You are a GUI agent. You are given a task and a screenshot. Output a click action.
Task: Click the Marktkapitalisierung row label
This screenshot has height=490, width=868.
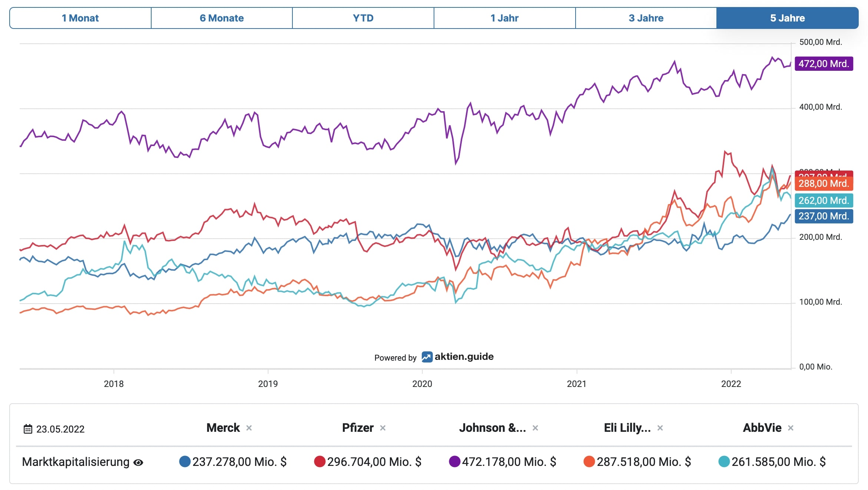[76, 462]
